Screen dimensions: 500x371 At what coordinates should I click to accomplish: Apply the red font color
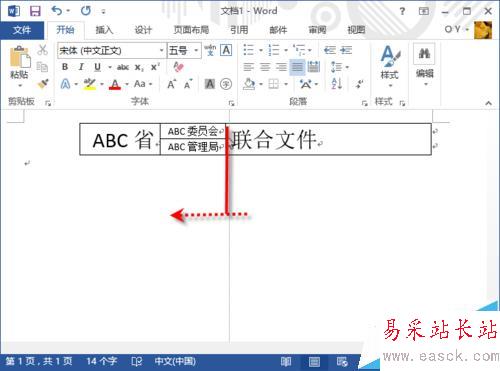click(x=115, y=84)
